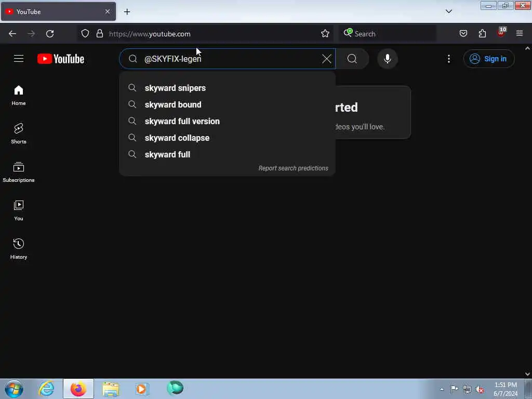Close the YouTube tab
Image resolution: width=532 pixels, height=399 pixels.
click(x=107, y=11)
